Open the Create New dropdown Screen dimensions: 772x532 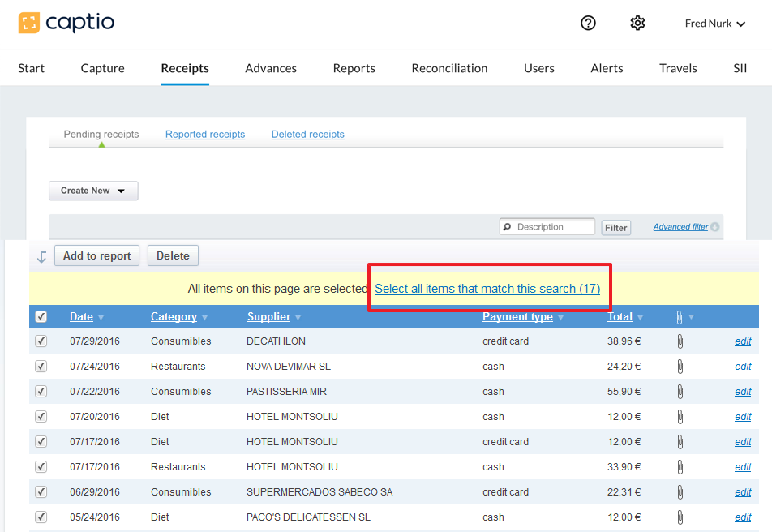[93, 191]
